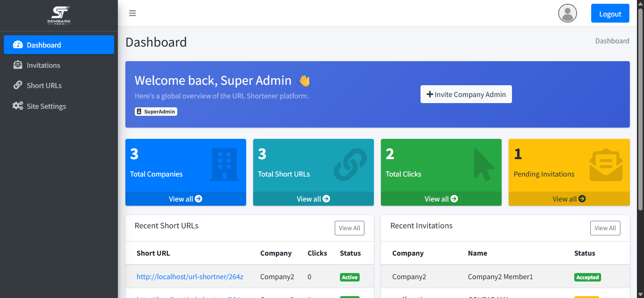Toggle the sidebar hamburger menu
Image resolution: width=644 pixels, height=298 pixels.
132,13
